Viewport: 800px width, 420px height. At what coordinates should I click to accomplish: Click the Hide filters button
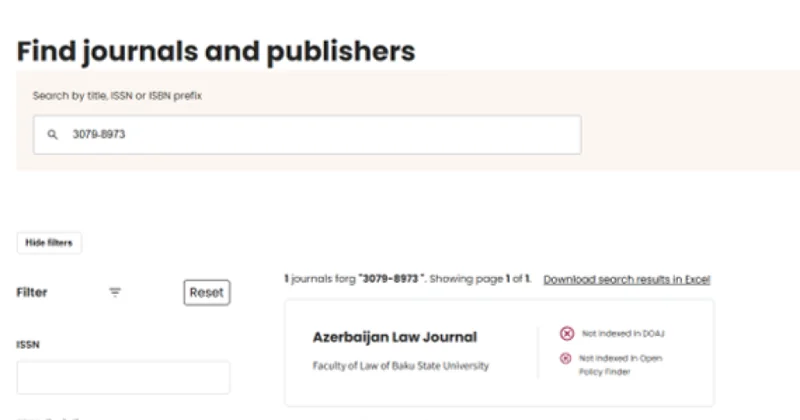pyautogui.click(x=49, y=243)
